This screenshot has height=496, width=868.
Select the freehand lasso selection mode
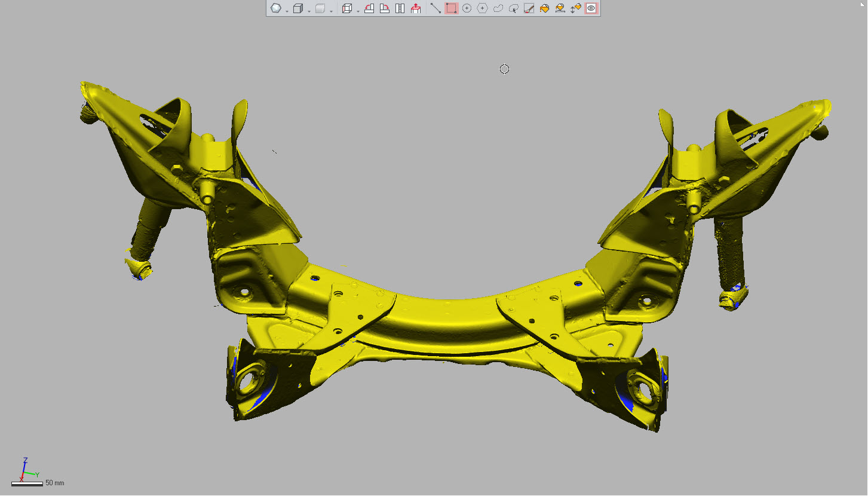[498, 8]
